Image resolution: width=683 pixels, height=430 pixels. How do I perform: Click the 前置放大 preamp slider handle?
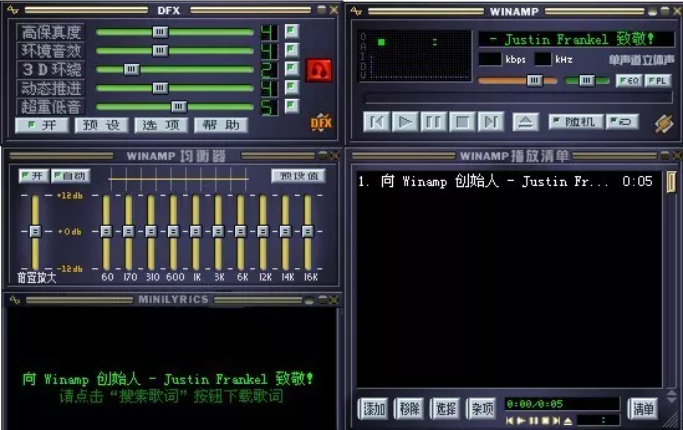pos(35,231)
